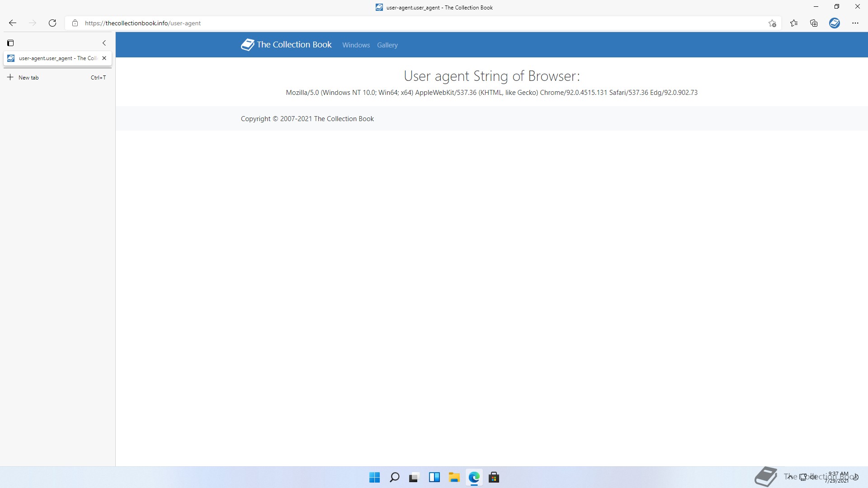Viewport: 868px width, 488px height.
Task: Open the Favorites list icon
Action: click(794, 23)
